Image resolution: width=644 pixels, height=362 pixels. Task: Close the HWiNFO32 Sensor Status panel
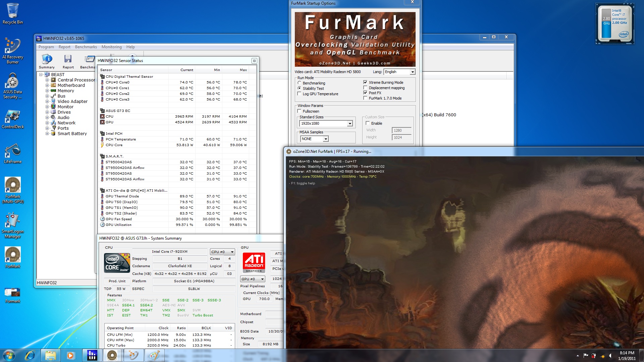(x=254, y=61)
